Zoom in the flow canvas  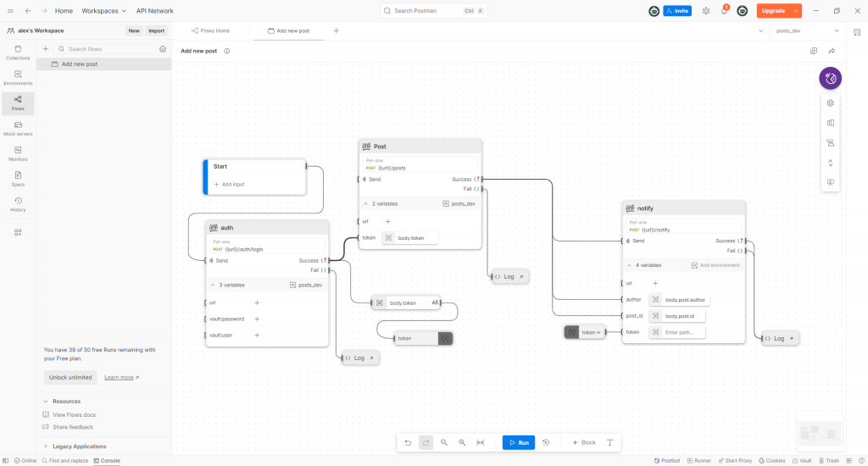(462, 442)
